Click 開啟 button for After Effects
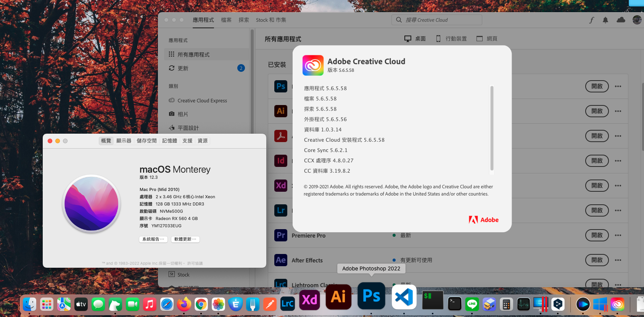This screenshot has width=644, height=317. tap(597, 260)
